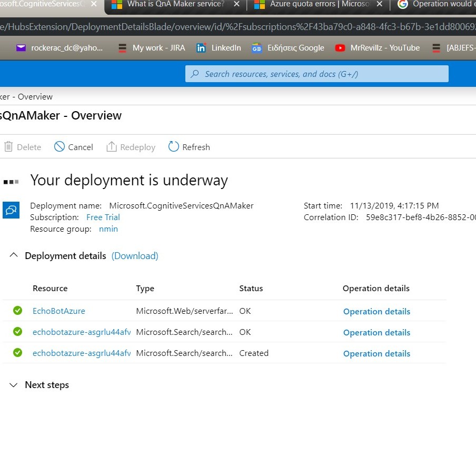Image resolution: width=476 pixels, height=476 pixels.
Task: Click the QnA Maker deployment icon
Action: pos(11,210)
